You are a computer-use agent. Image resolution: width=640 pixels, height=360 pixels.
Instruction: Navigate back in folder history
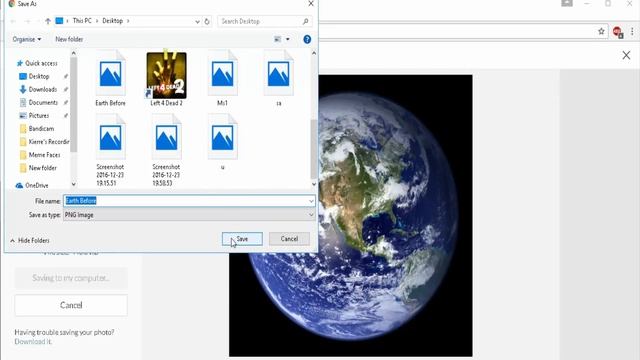tap(13, 21)
